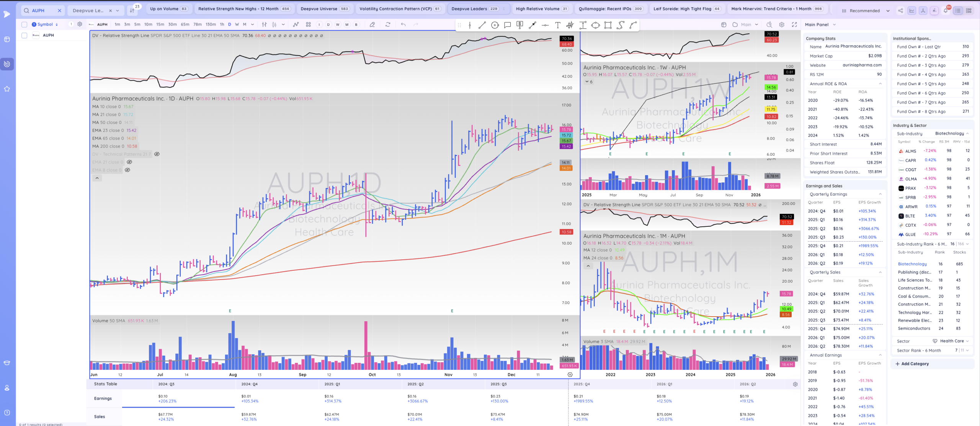Image resolution: width=980 pixels, height=426 pixels.
Task: Clear the AUPH search field
Action: pyautogui.click(x=59, y=11)
